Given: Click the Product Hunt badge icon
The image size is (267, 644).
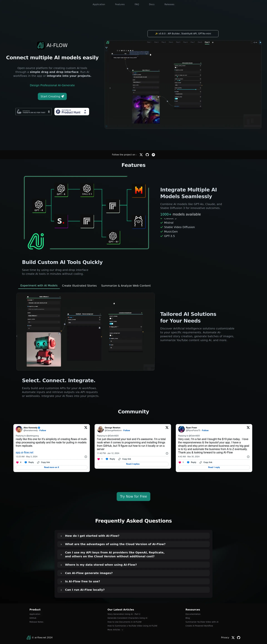Looking at the screenshot, I should (71, 111).
